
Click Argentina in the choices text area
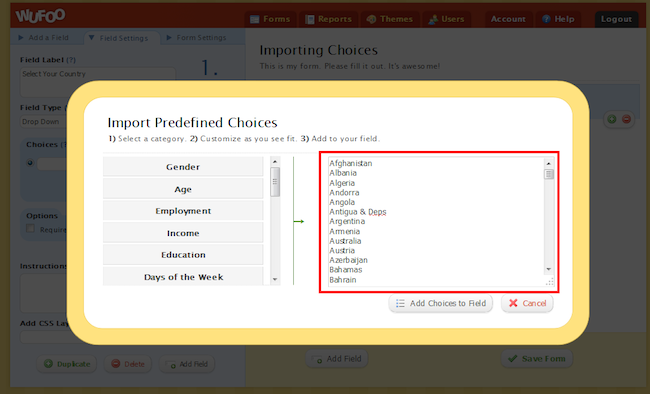coord(347,221)
